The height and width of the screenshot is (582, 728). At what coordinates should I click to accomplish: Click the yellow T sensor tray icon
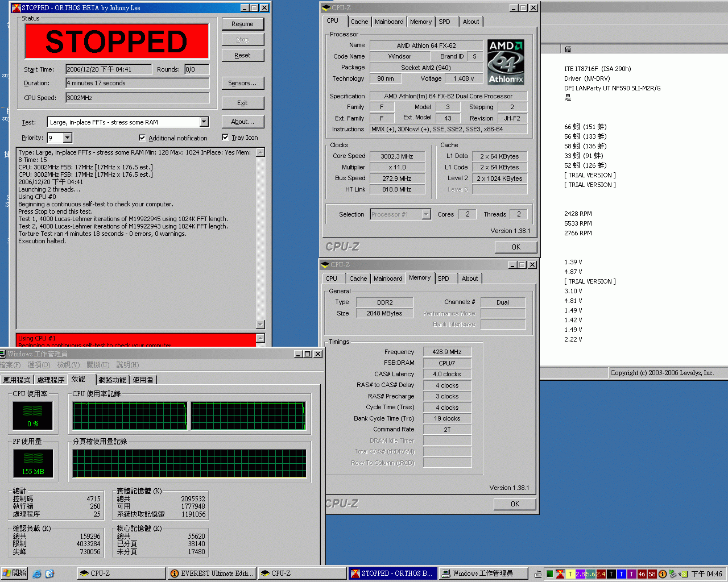click(570, 574)
